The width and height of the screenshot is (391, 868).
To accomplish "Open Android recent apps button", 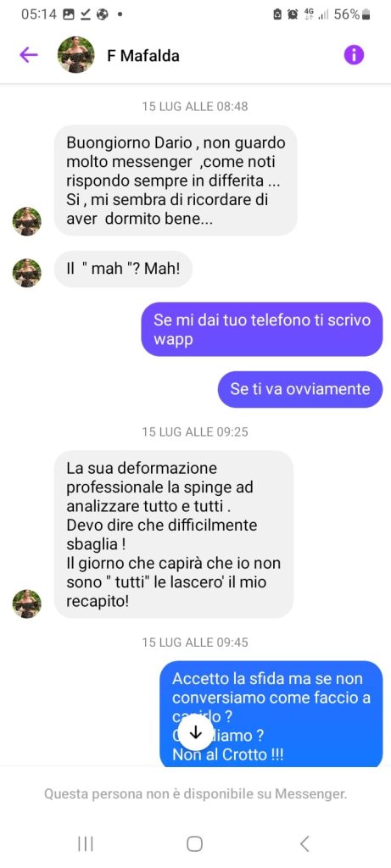I will point(86,843).
